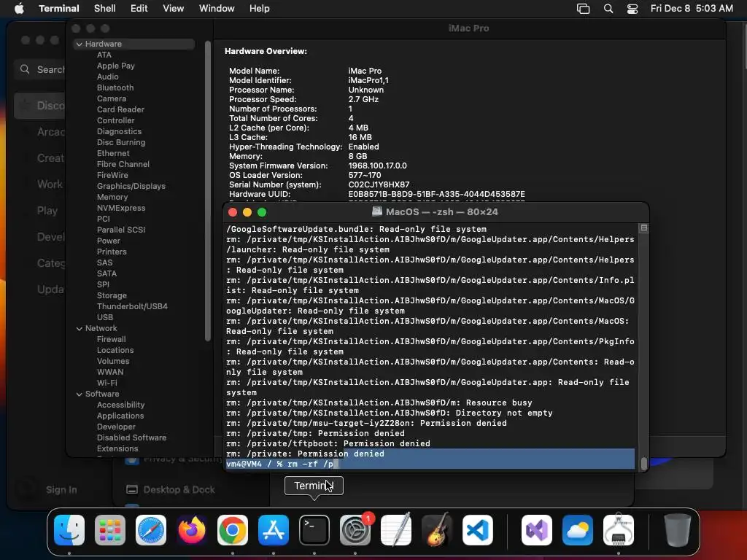This screenshot has height=560, width=747.
Task: Open Control Center in menu bar
Action: (x=632, y=9)
